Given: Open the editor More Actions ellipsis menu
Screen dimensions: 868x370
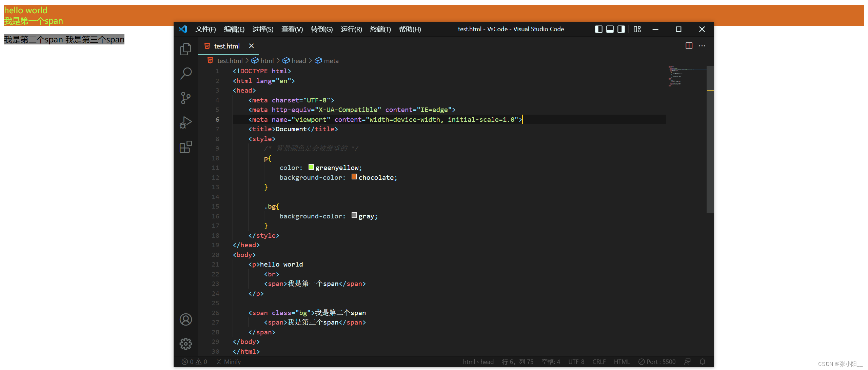Looking at the screenshot, I should pos(702,46).
